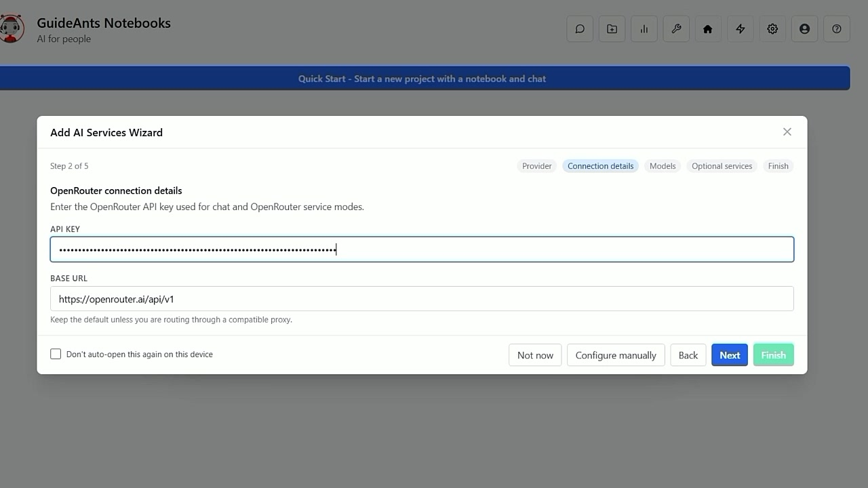Click the lightning bolt icon
This screenshot has width=868, height=488.
741,29
